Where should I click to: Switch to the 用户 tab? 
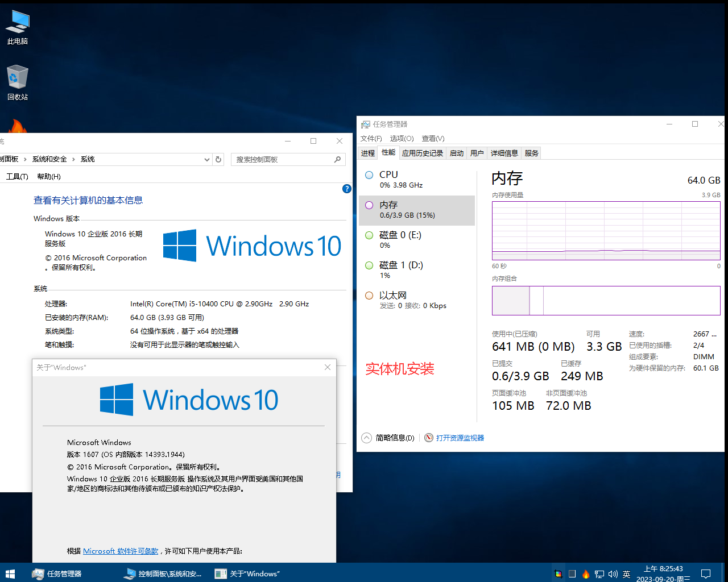coord(477,153)
